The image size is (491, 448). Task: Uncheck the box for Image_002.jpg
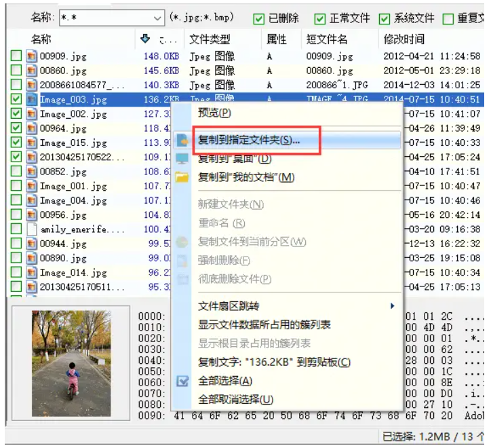(16, 113)
